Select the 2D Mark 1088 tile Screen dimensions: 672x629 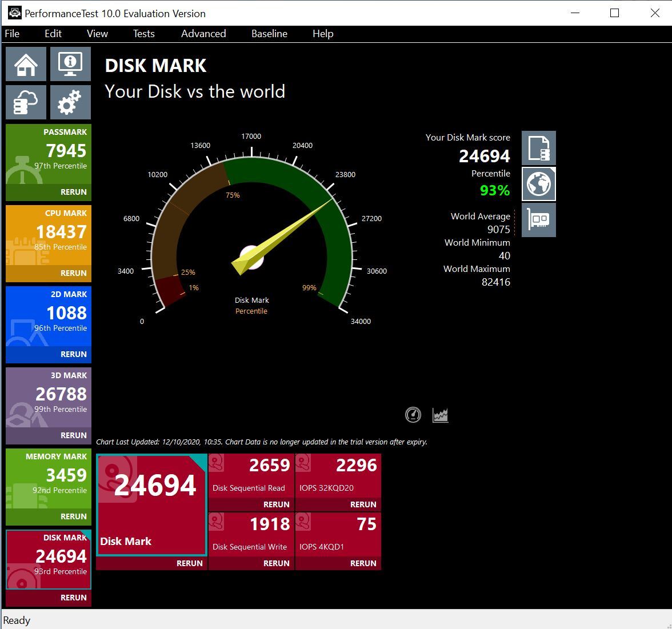(x=49, y=316)
